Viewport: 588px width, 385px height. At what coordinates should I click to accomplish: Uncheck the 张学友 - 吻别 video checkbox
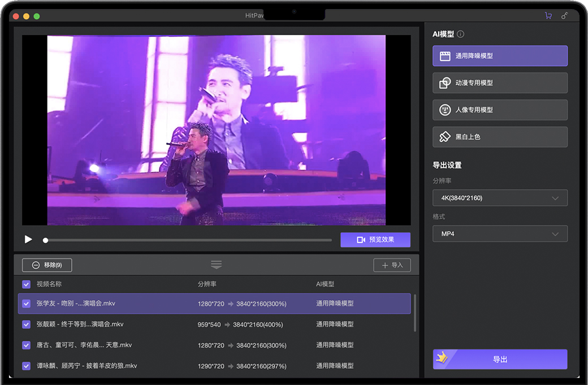point(26,304)
